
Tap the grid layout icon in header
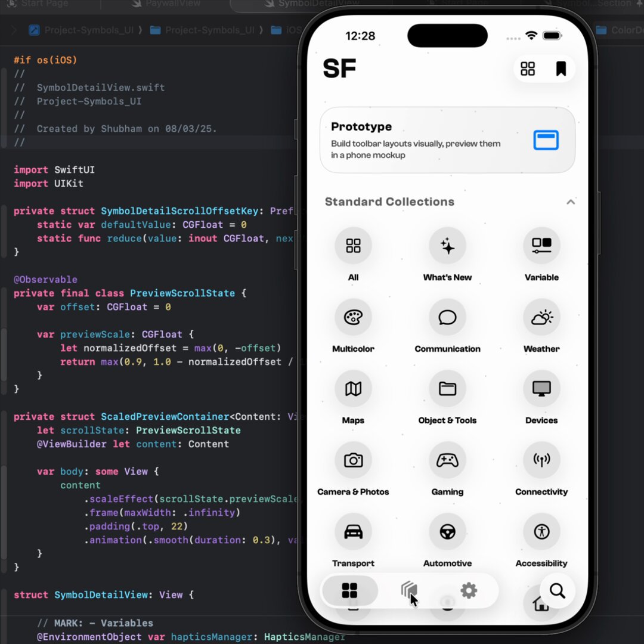pos(527,69)
